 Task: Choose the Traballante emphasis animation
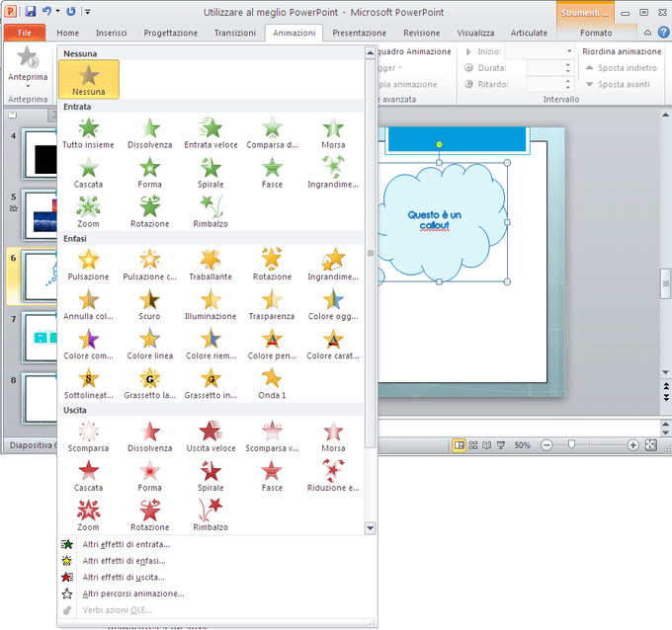[210, 265]
